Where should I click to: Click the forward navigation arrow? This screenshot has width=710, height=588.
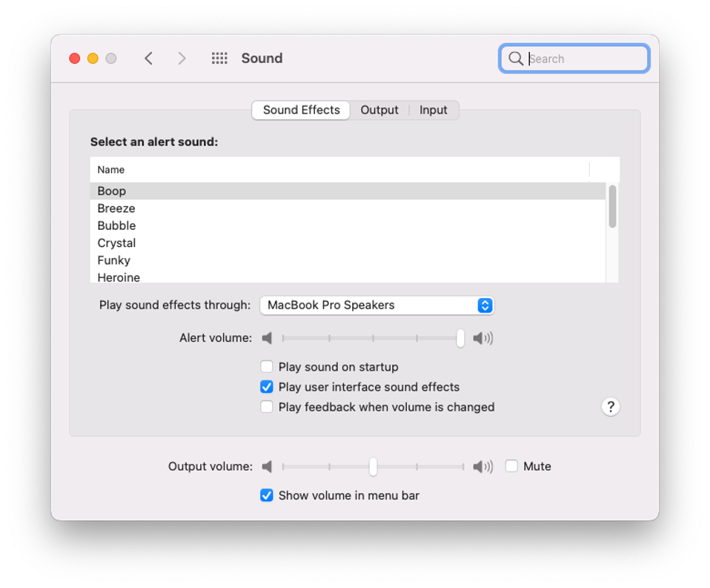tap(182, 58)
